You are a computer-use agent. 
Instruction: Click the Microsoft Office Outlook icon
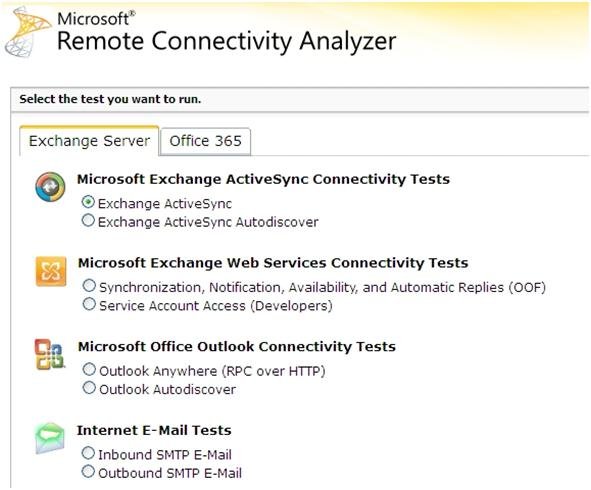pos(50,355)
